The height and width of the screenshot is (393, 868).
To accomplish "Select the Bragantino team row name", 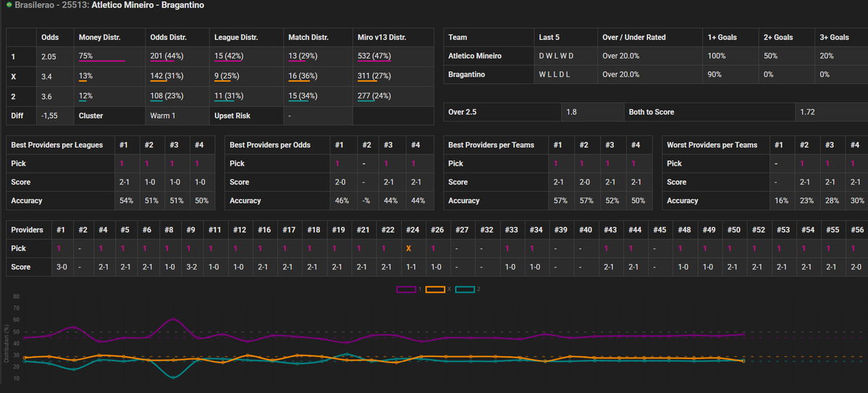I will point(467,74).
